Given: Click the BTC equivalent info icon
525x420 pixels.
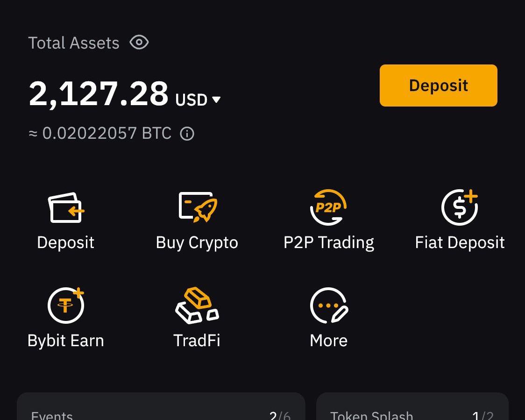Looking at the screenshot, I should click(187, 134).
